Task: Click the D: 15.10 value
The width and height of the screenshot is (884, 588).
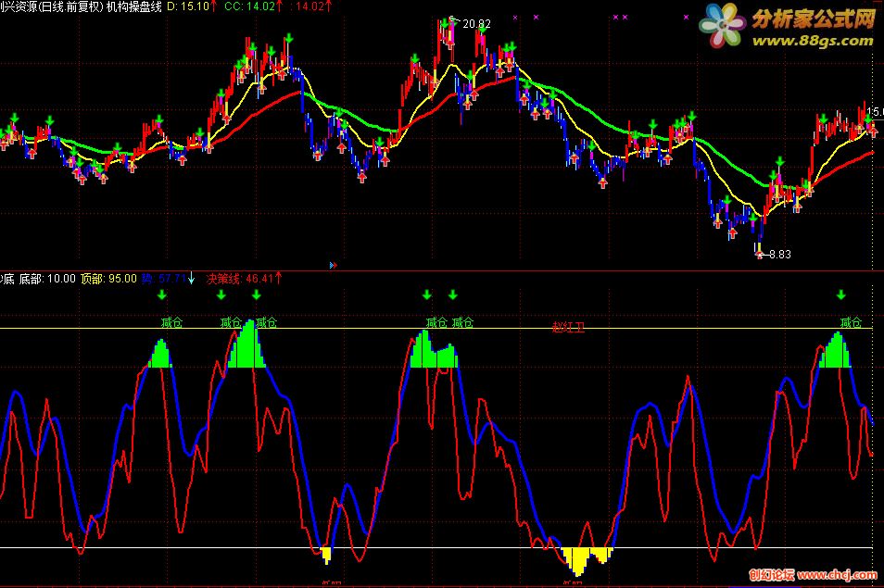Action: [x=188, y=6]
